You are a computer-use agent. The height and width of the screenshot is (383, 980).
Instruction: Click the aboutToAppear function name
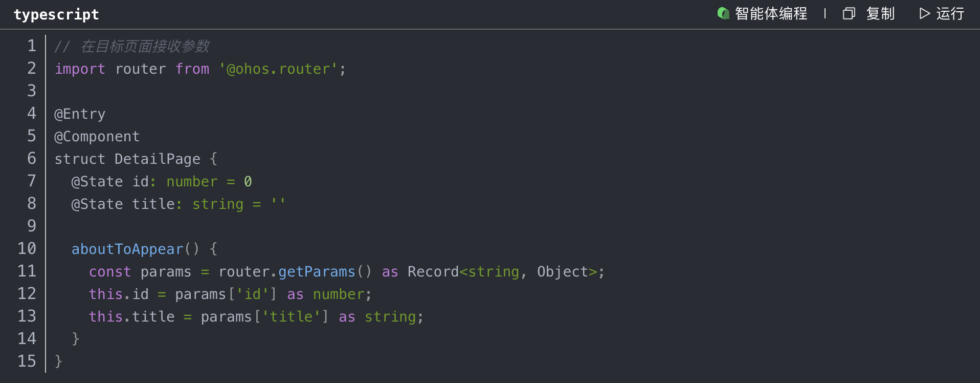tap(127, 249)
